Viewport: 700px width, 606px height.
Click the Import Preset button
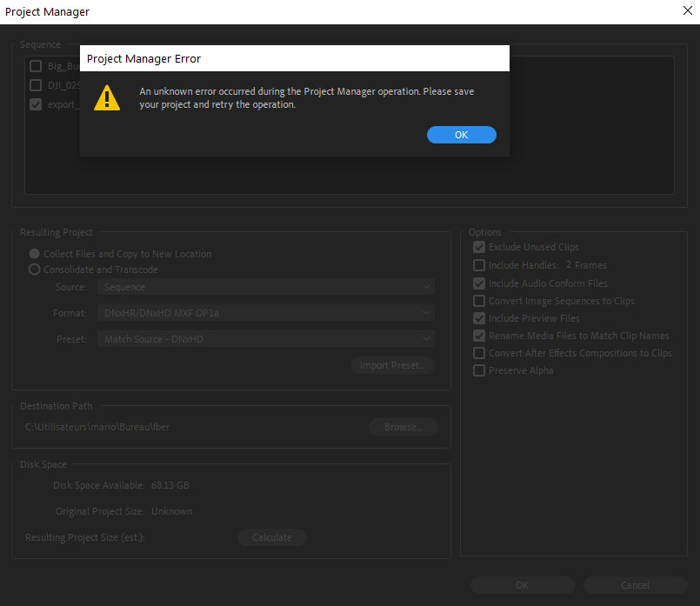[x=391, y=365]
